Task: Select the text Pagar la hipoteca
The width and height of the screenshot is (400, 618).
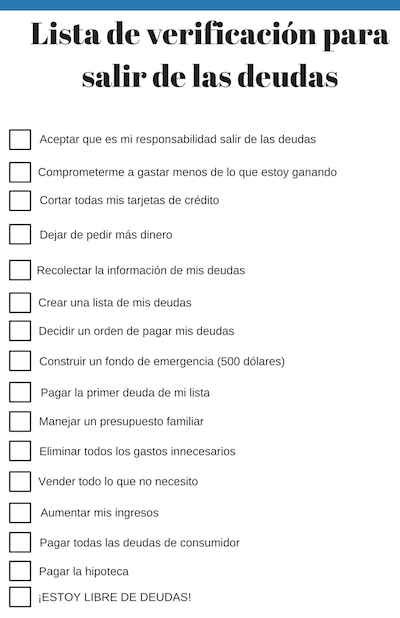Action: tap(84, 571)
